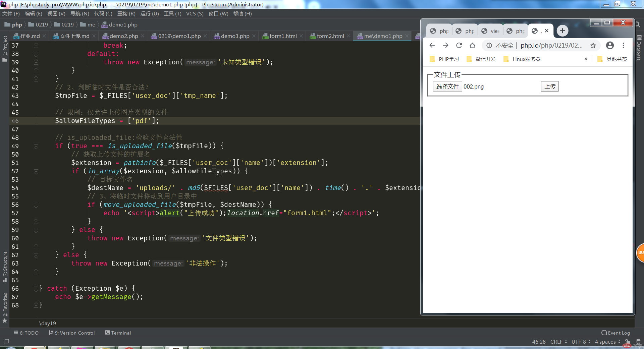Image resolution: width=644 pixels, height=349 pixels.
Task: Switch to the vie browser tab
Action: (x=490, y=31)
